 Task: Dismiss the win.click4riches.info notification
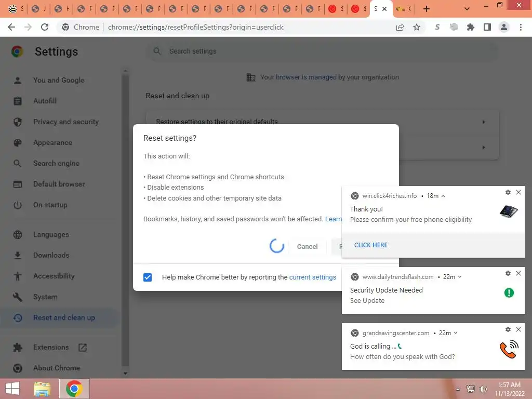tap(518, 192)
